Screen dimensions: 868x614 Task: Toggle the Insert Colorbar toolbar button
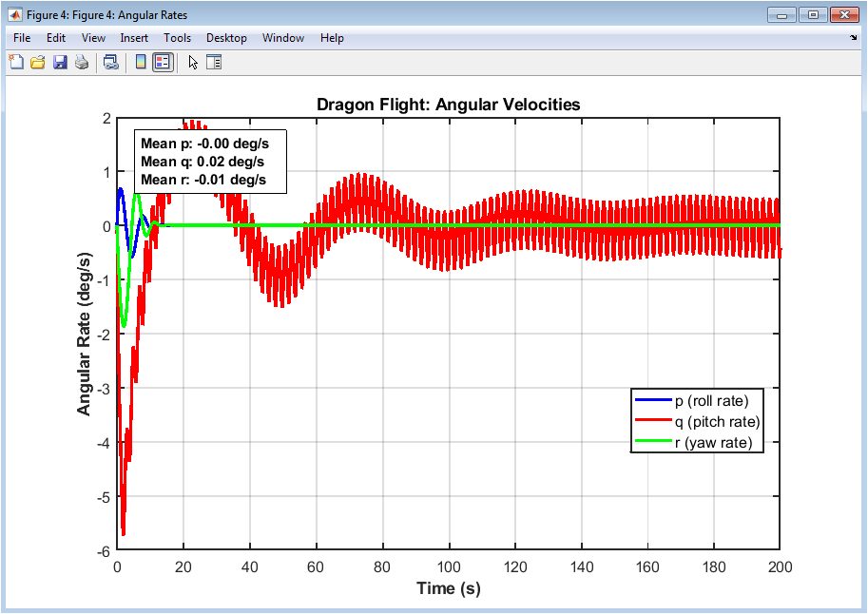click(141, 63)
